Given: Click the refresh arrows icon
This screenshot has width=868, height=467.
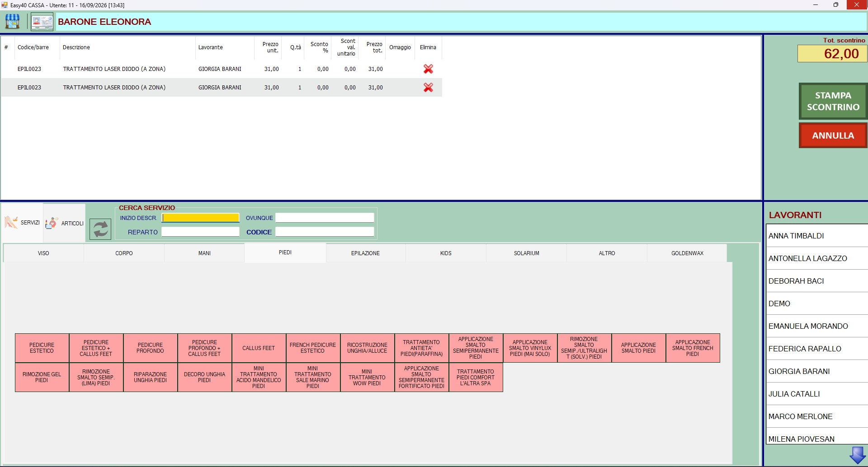Looking at the screenshot, I should click(100, 229).
